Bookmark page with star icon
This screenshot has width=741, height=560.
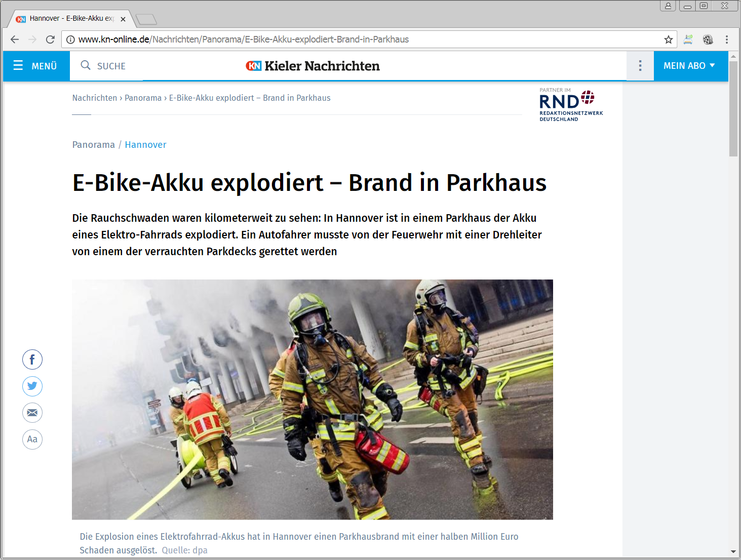coord(668,39)
